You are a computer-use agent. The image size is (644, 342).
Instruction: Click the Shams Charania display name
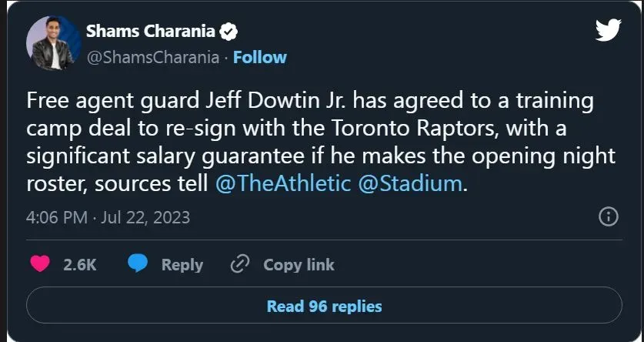click(x=152, y=32)
